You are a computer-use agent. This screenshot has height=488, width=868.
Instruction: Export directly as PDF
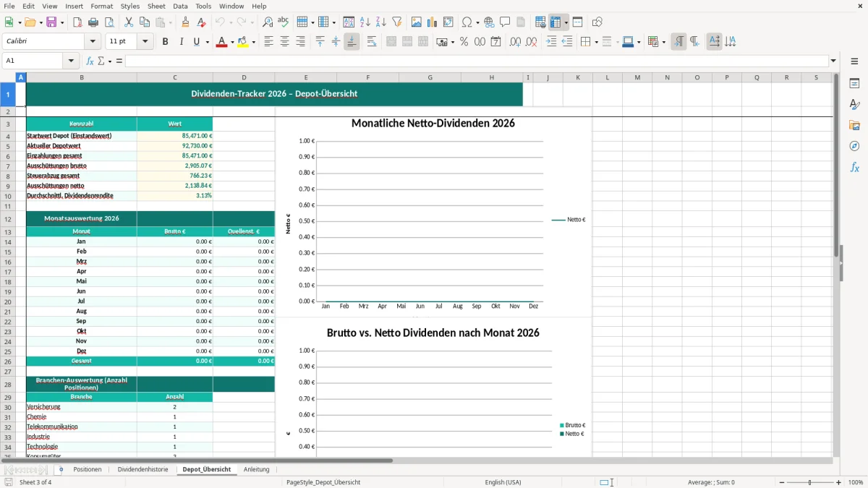coord(77,22)
